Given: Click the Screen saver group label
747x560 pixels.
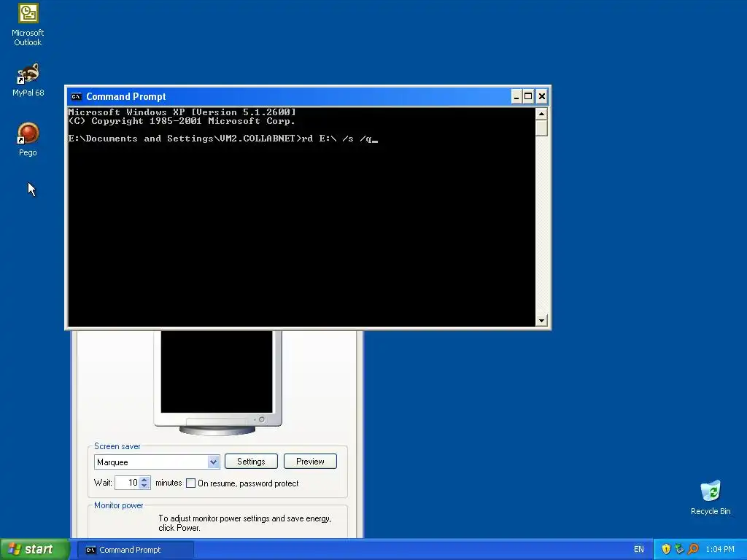Looking at the screenshot, I should pos(117,446).
